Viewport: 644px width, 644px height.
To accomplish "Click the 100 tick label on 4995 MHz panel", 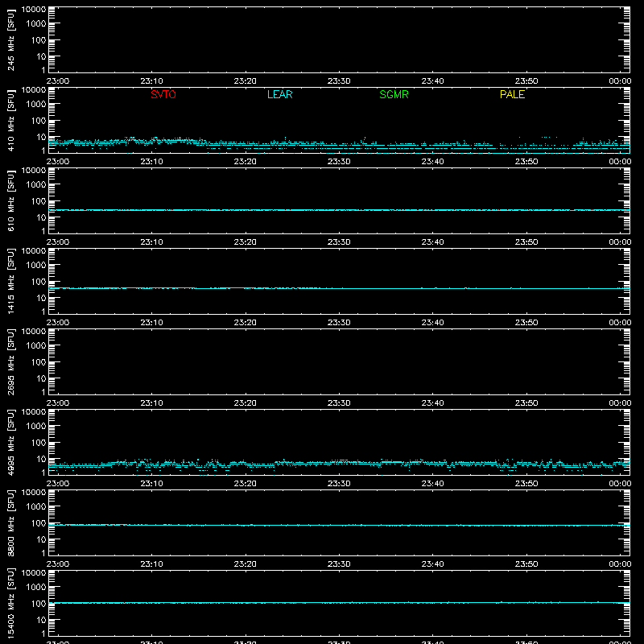I will [39, 443].
